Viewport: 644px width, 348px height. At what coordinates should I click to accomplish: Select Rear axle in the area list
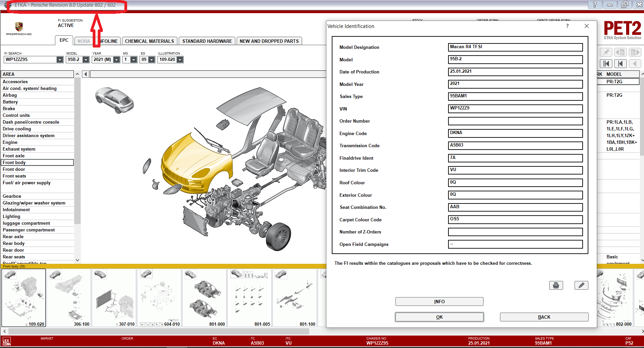tap(37, 236)
